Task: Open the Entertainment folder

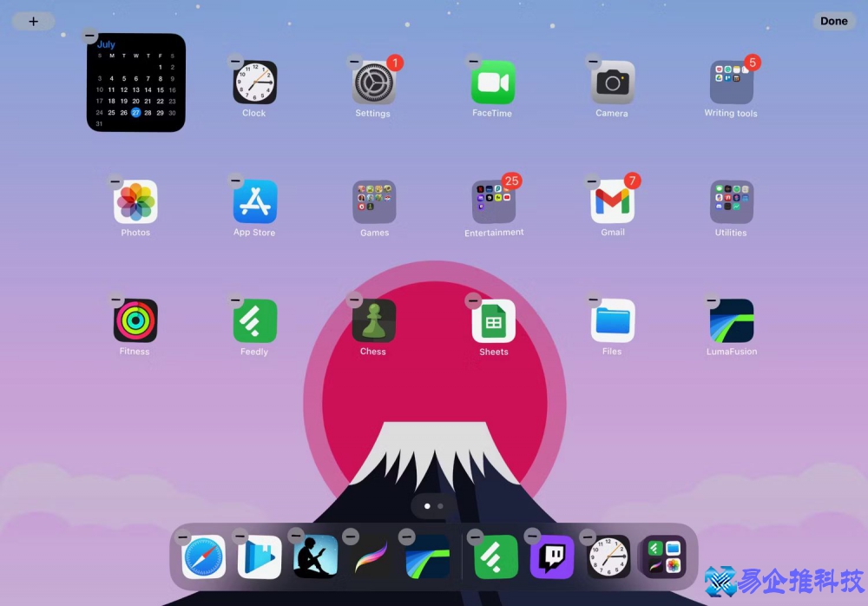Action: coord(493,201)
